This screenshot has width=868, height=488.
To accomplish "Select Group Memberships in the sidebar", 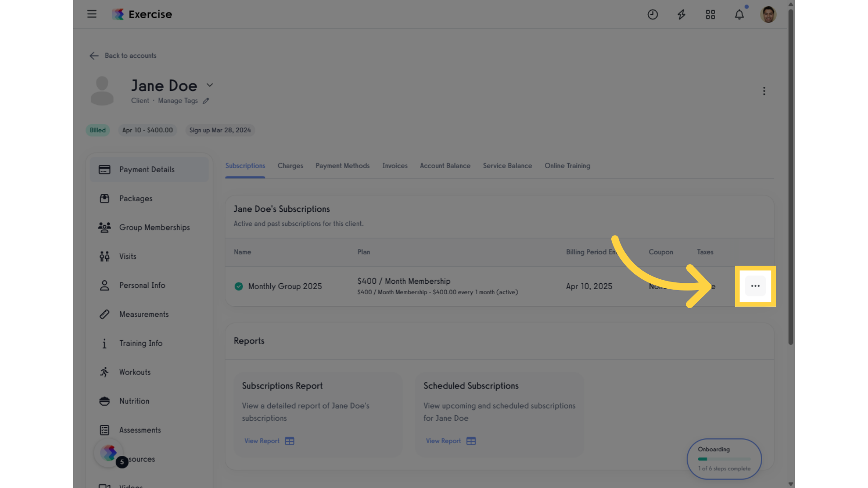I will coord(149,227).
